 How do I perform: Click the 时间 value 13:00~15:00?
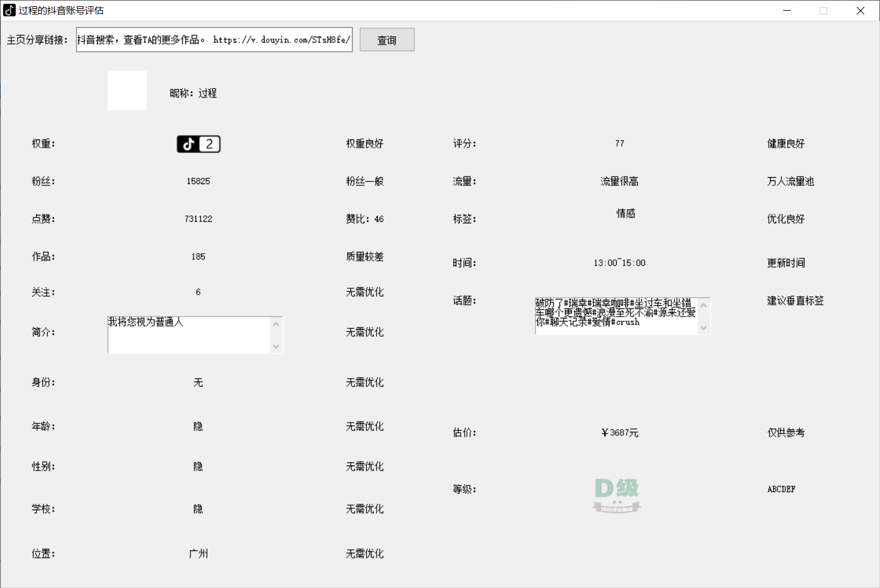point(619,263)
